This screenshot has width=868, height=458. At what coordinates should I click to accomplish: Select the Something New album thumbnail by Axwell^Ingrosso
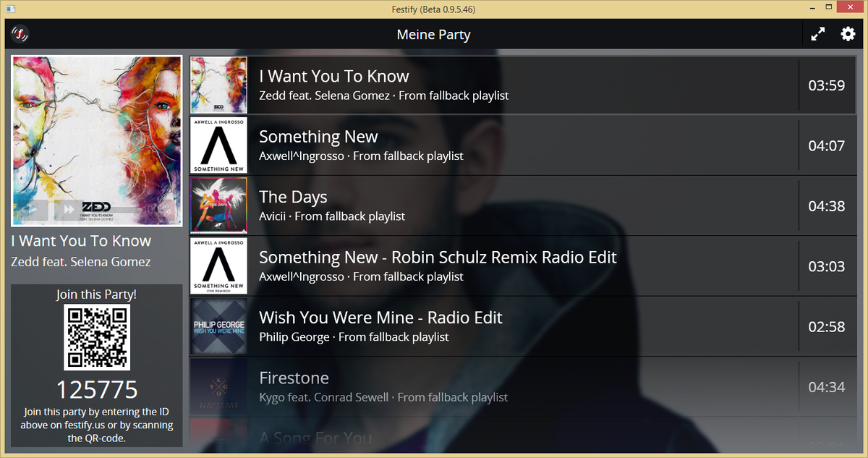(218, 145)
